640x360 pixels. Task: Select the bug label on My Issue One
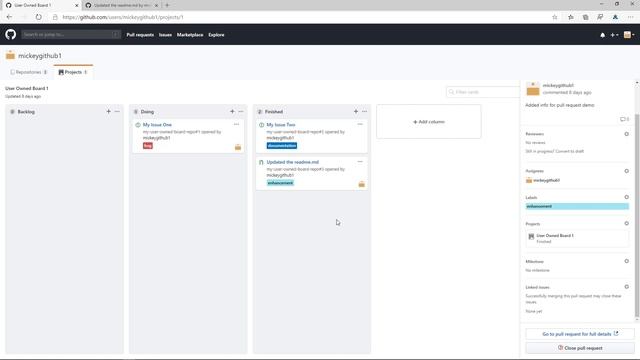pyautogui.click(x=148, y=146)
